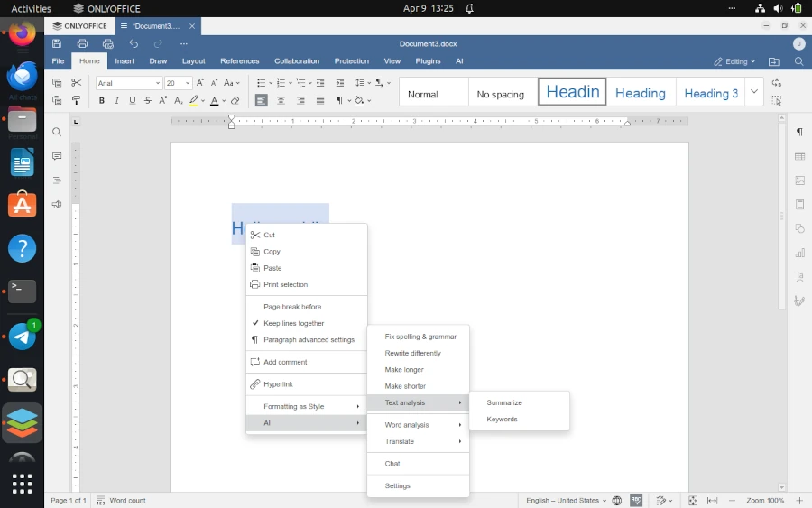Open the table settings in right sidebar
Image resolution: width=812 pixels, height=508 pixels.
(x=799, y=157)
